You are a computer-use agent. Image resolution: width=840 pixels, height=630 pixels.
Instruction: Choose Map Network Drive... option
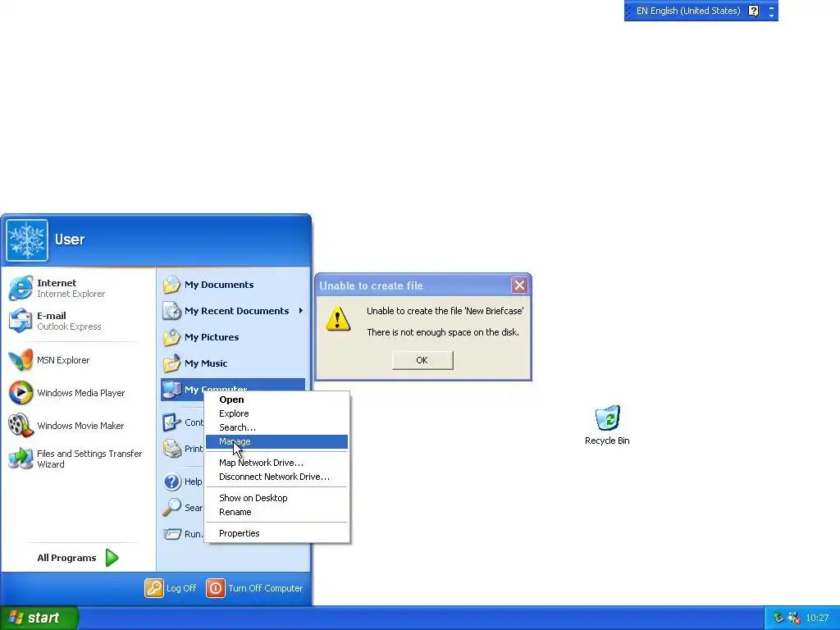[277, 463]
